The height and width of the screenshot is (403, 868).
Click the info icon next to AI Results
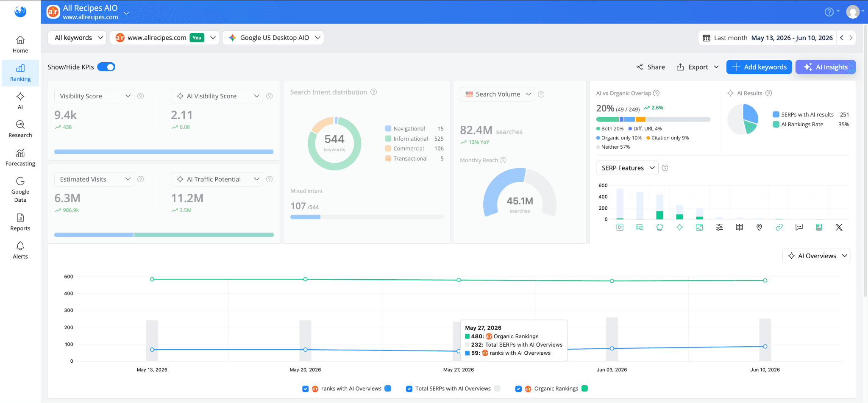(769, 93)
